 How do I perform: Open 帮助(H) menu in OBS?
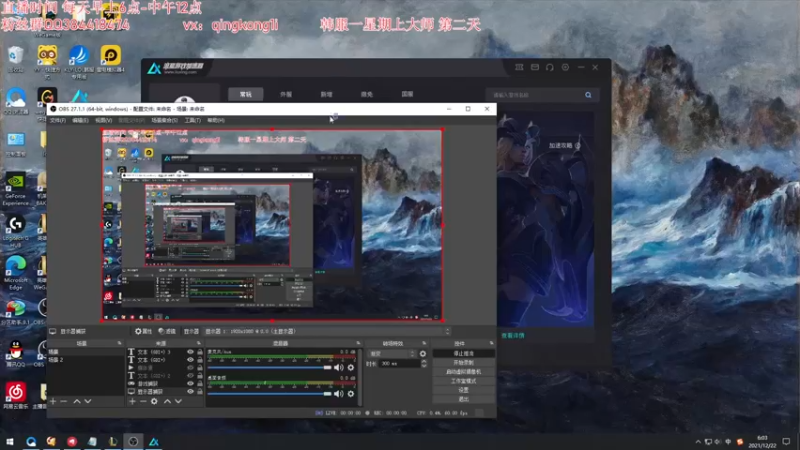click(x=216, y=120)
